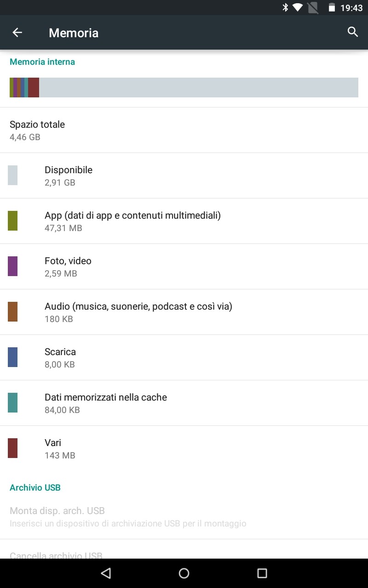Tap the clock in status bar
Screen dimensions: 368x588
pyautogui.click(x=351, y=8)
